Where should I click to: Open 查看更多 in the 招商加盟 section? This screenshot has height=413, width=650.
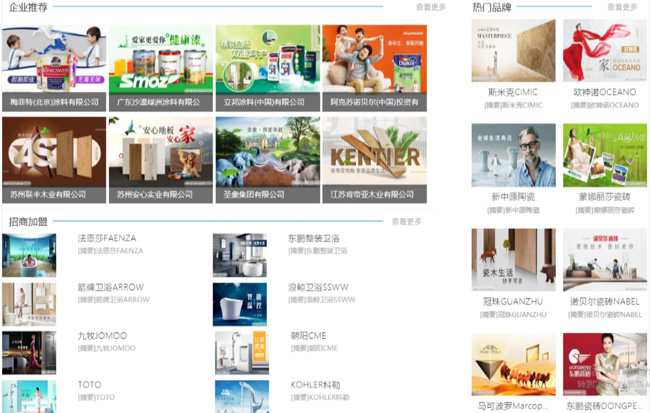tap(407, 221)
